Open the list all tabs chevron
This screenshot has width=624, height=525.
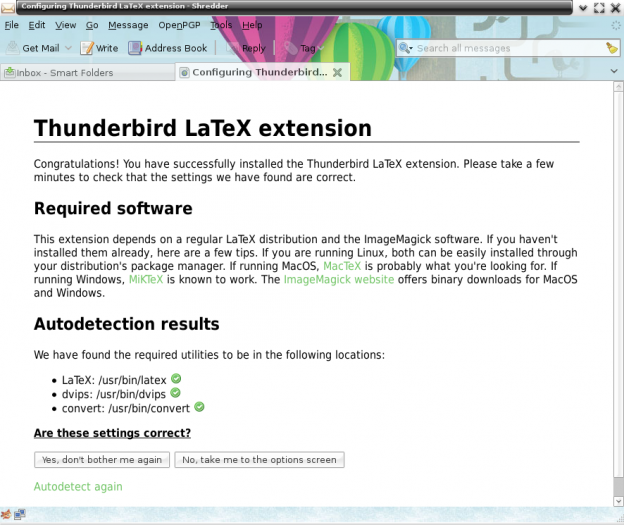click(614, 71)
